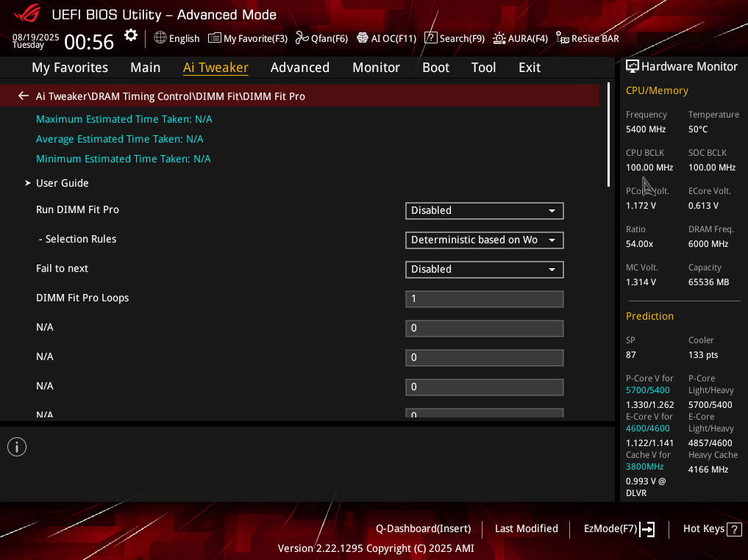
Task: Click the time display 00:56
Action: pos(89,42)
